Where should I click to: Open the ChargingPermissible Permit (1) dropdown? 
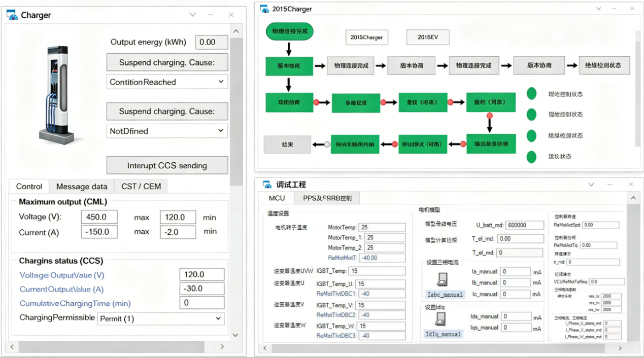(160, 319)
